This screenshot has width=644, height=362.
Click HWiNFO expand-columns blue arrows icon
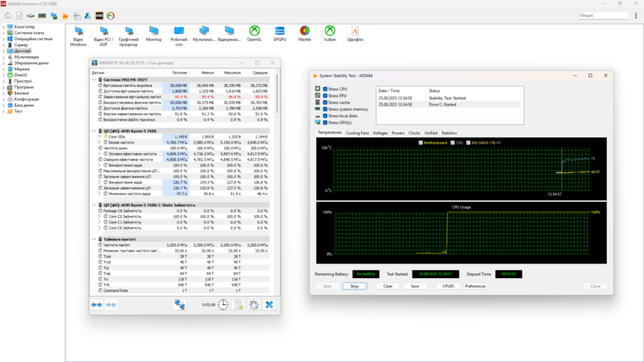point(97,304)
